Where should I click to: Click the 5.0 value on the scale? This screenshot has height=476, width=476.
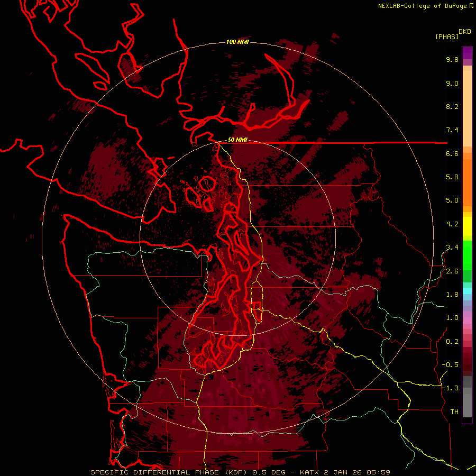click(452, 200)
